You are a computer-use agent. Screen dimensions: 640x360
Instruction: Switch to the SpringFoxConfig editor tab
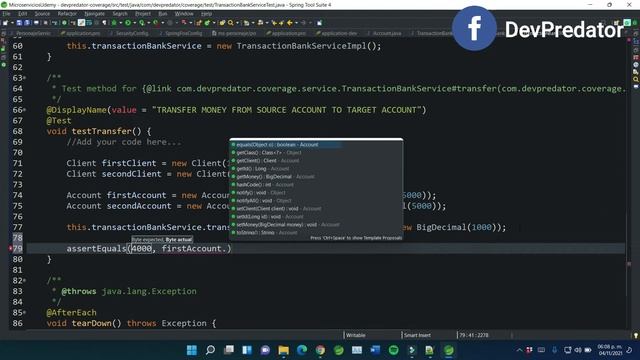click(181, 33)
